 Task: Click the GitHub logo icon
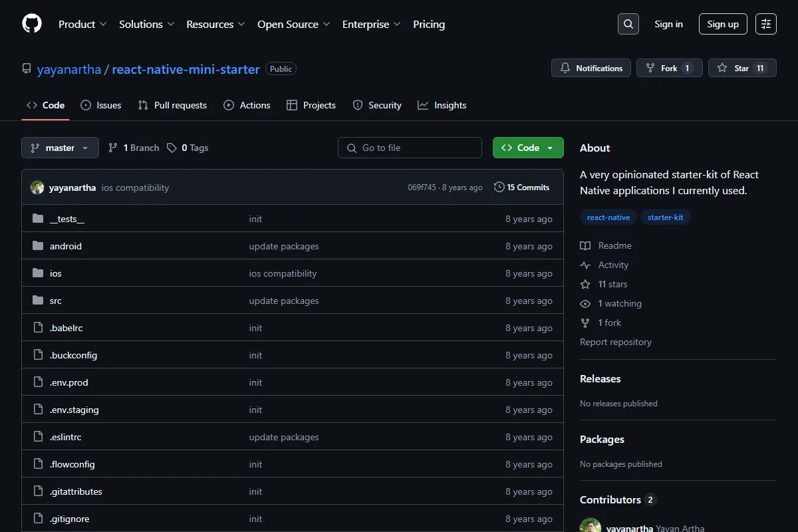point(32,24)
